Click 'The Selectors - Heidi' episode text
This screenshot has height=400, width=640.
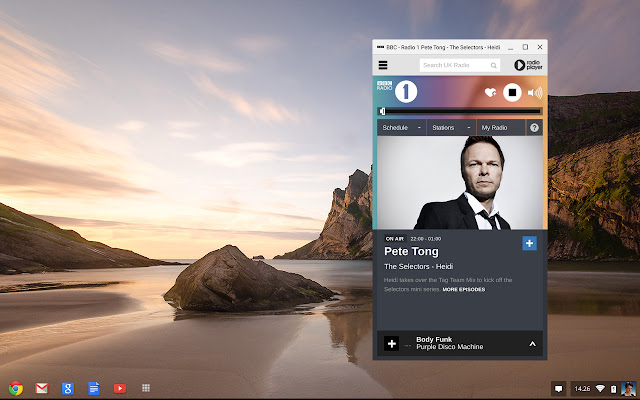418,267
